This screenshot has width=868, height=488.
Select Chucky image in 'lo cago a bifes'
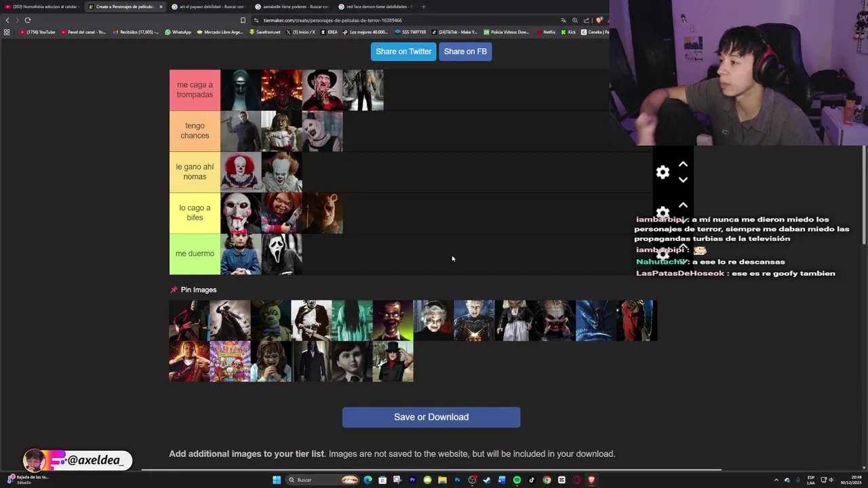[x=281, y=213]
